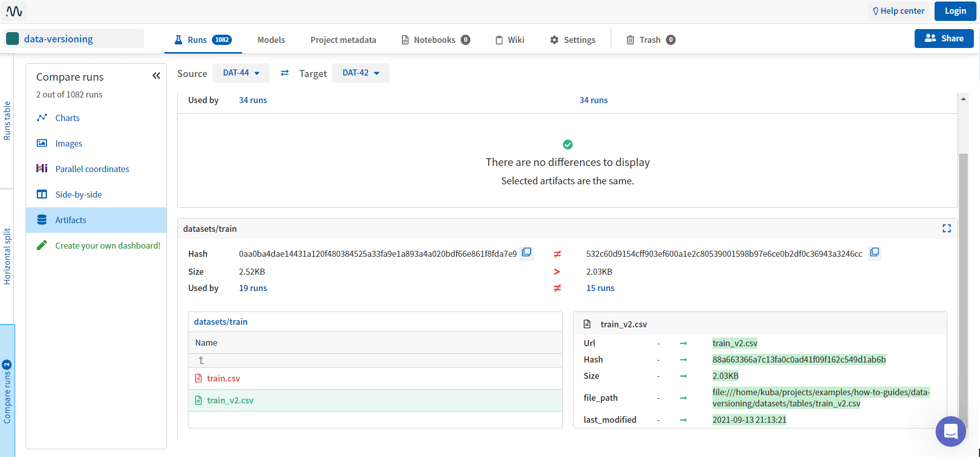
Task: Open the Images view
Action: (69, 143)
